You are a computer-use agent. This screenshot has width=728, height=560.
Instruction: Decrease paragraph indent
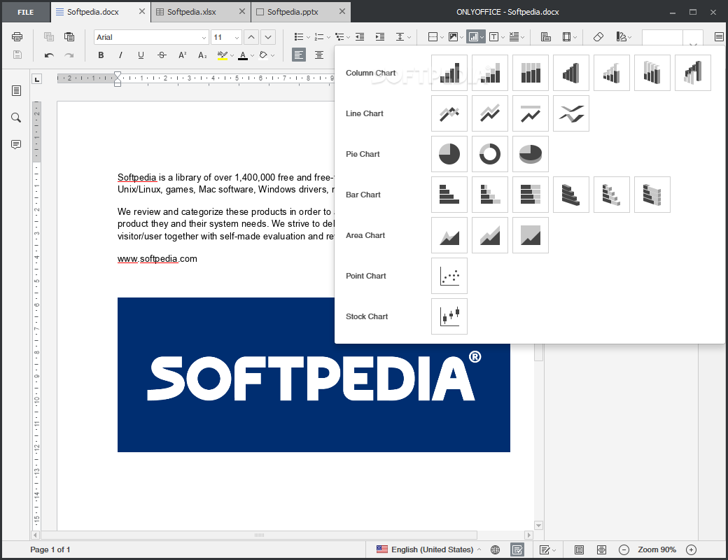tap(360, 36)
